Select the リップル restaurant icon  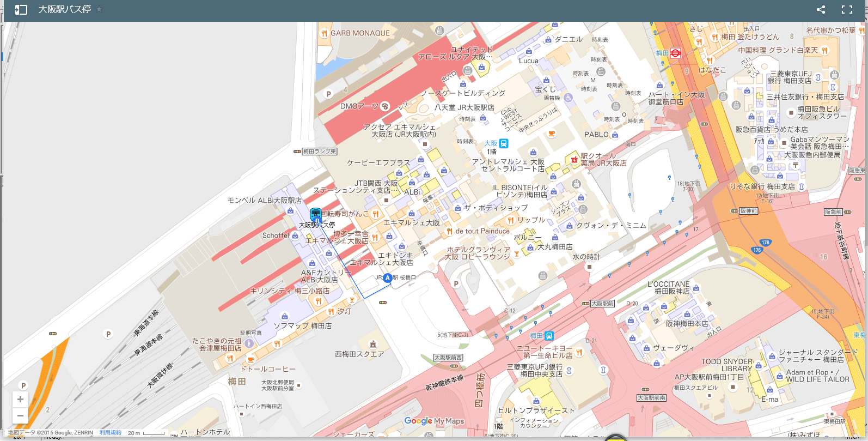pyautogui.click(x=511, y=220)
